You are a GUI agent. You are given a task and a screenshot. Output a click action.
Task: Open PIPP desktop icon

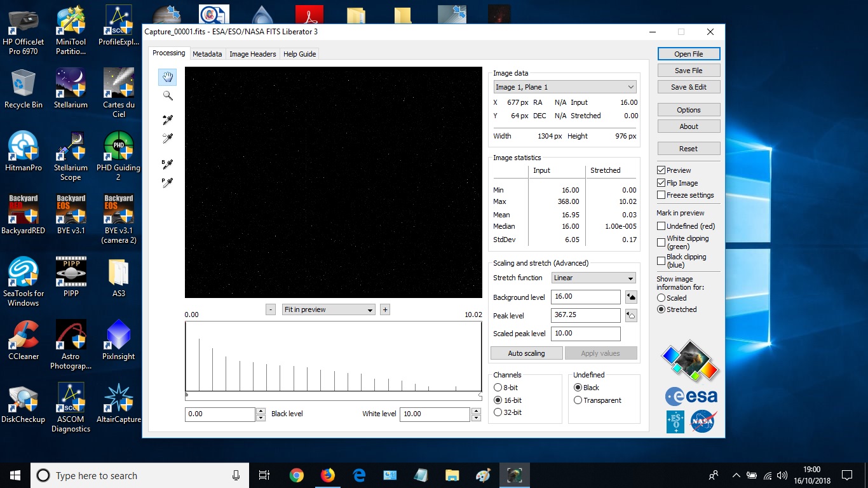[x=71, y=276]
